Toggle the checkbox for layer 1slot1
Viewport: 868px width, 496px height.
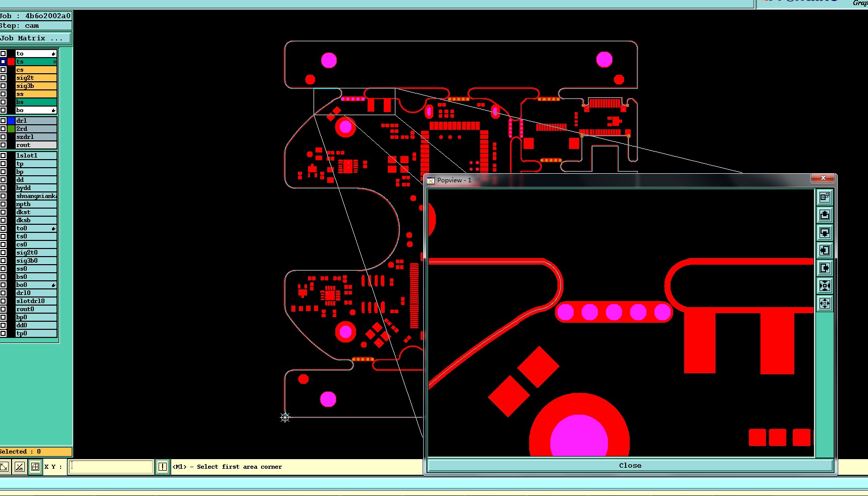point(3,156)
